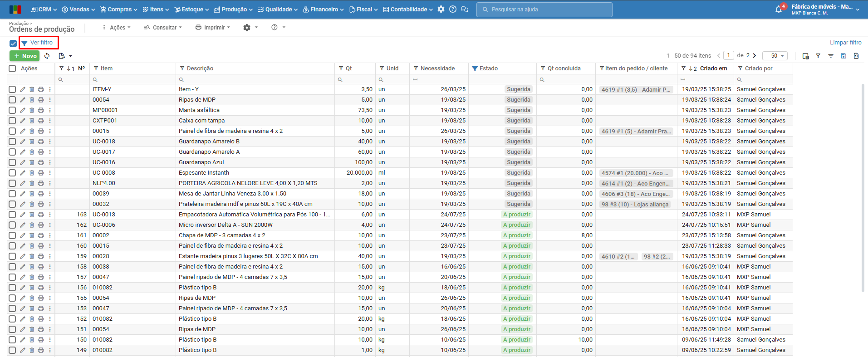The width and height of the screenshot is (868, 357).
Task: Open the Produção menu in top bar
Action: pos(230,10)
